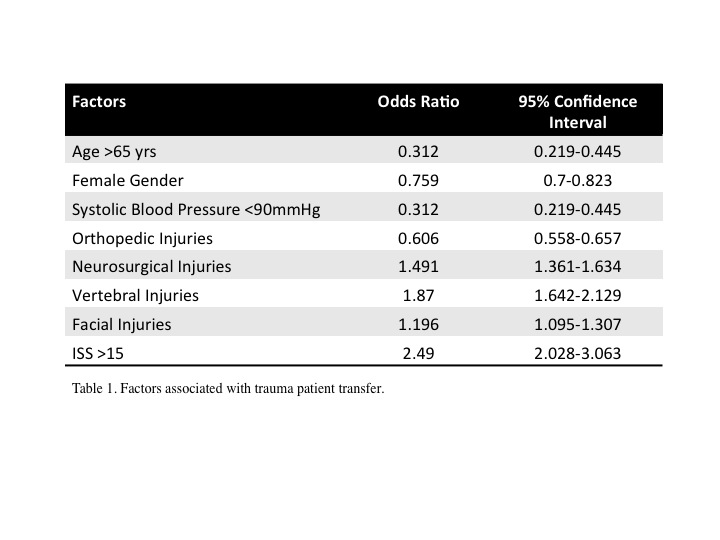This screenshot has width=720, height=540.
Task: Click the Factors column header
Action: point(99,101)
